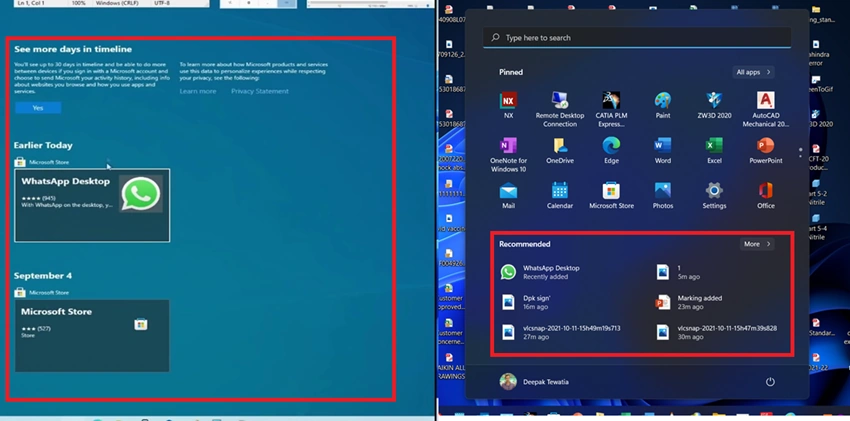Image resolution: width=850 pixels, height=421 pixels.
Task: Click the September 4 heading
Action: (43, 276)
